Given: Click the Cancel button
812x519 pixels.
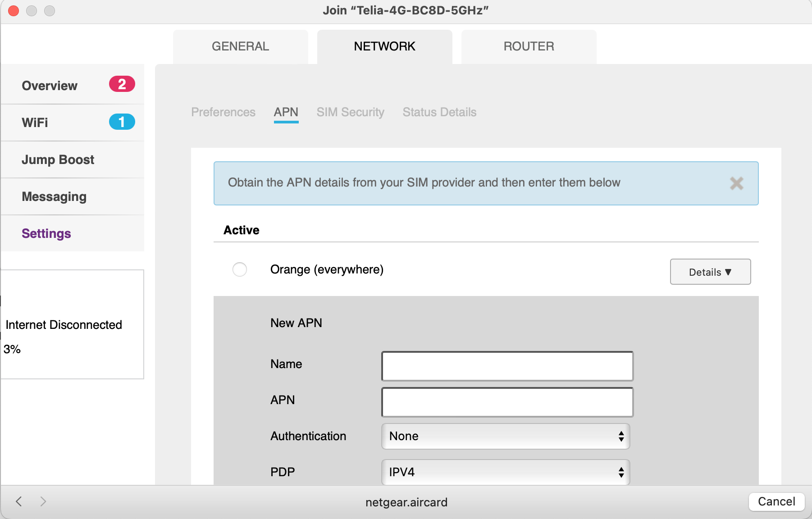Looking at the screenshot, I should click(776, 501).
